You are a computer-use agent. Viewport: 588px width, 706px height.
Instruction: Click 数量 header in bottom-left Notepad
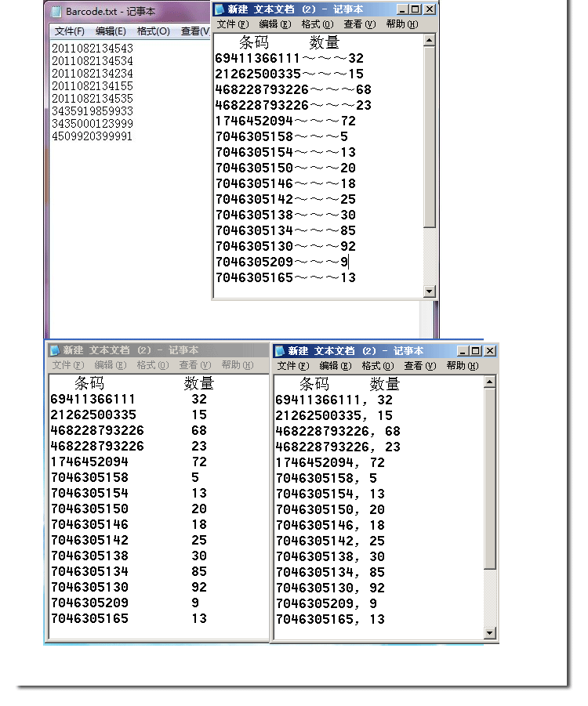coord(199,383)
